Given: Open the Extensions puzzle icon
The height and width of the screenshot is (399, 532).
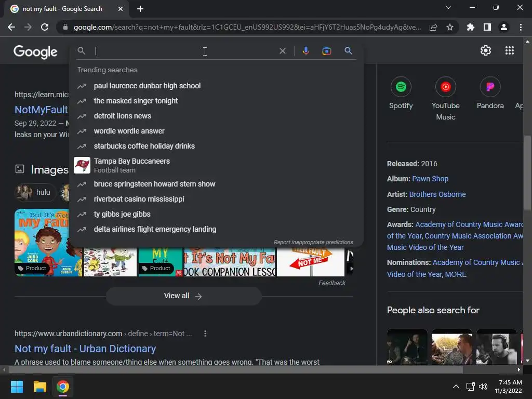Looking at the screenshot, I should coord(471,27).
